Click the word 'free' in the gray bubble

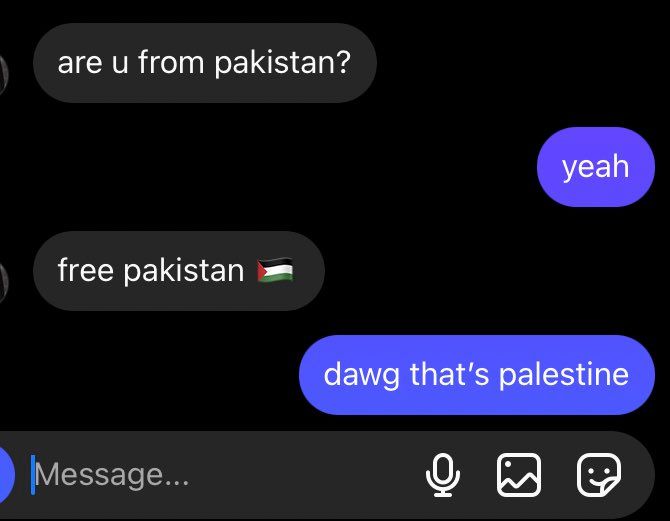[85, 270]
